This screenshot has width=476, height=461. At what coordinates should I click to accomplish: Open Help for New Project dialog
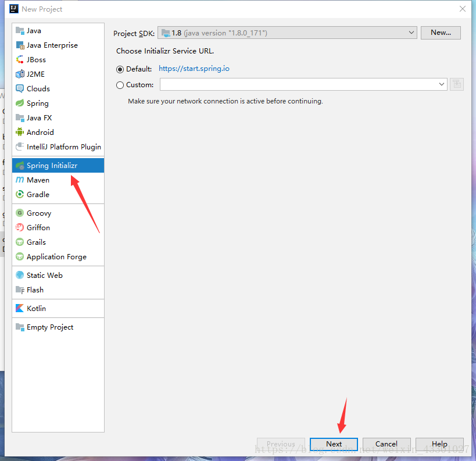(439, 444)
